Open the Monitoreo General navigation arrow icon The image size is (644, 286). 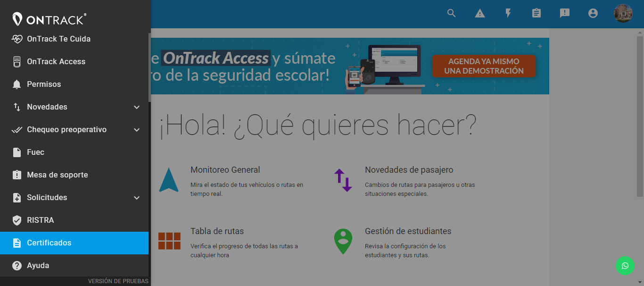tap(169, 180)
